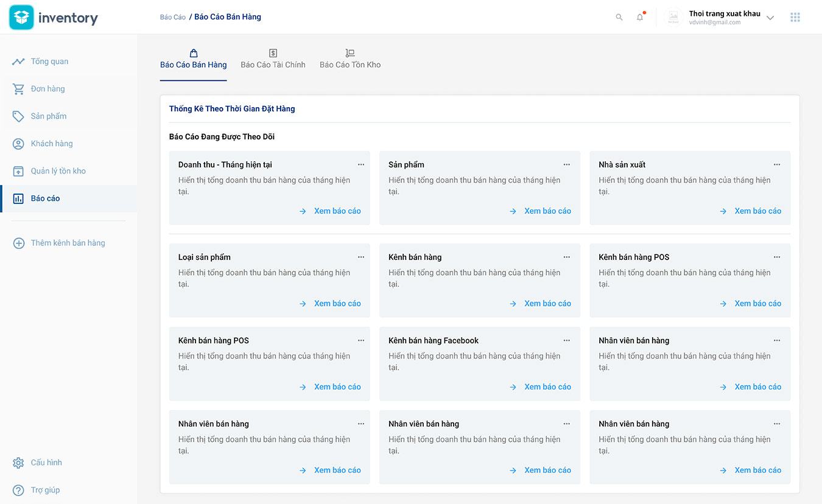This screenshot has width=822, height=504.
Task: Click the vdvinh@gmail.com email text
Action: coord(715,23)
